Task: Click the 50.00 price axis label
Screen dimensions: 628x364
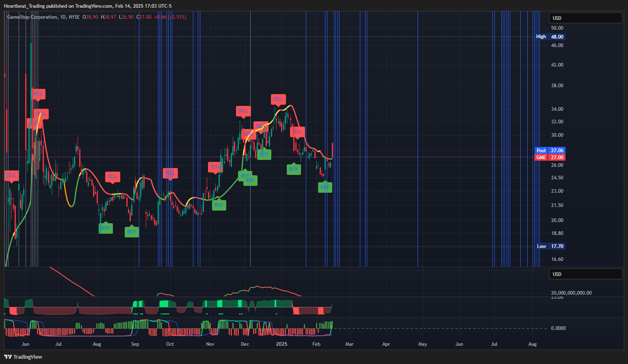Action: [x=557, y=28]
